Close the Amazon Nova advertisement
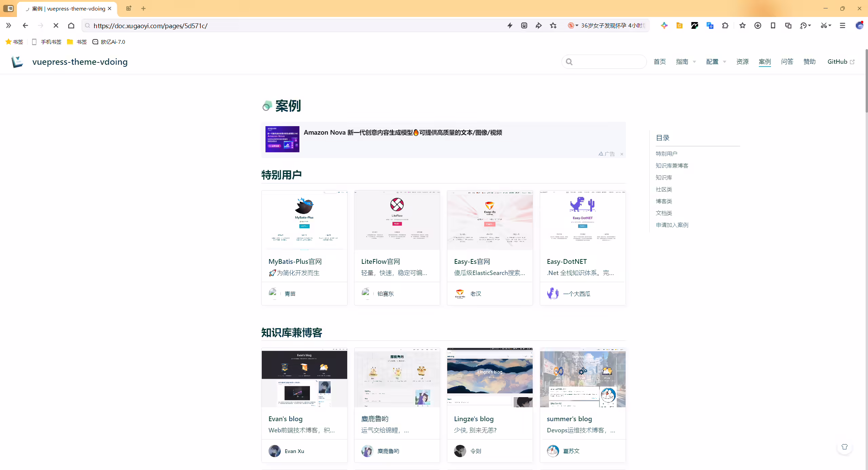868x470 pixels. point(622,154)
